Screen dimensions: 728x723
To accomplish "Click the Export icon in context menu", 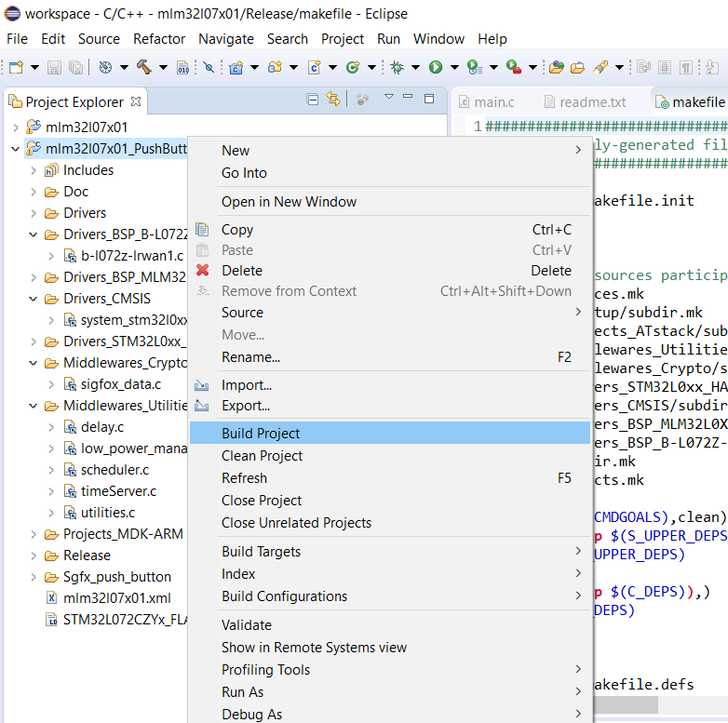I will [x=201, y=406].
